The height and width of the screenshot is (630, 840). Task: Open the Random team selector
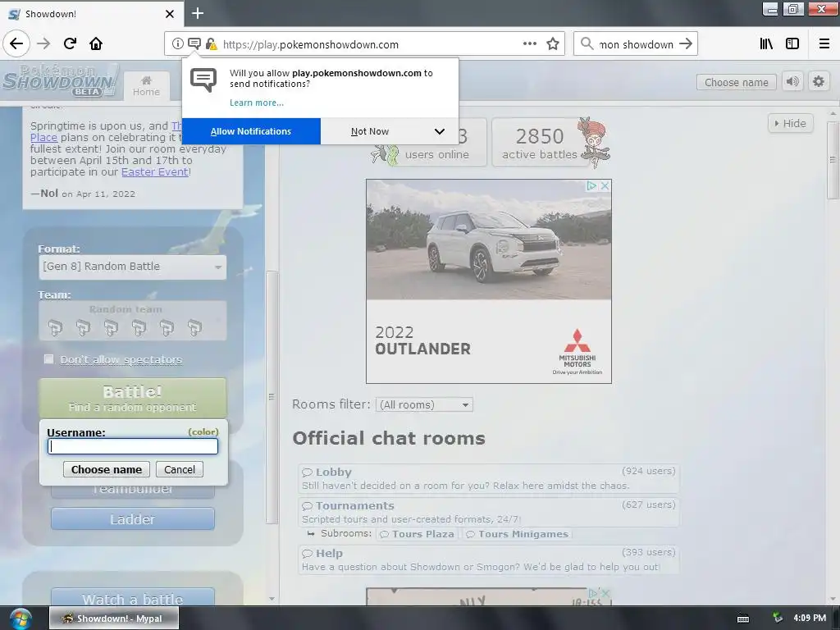132,321
